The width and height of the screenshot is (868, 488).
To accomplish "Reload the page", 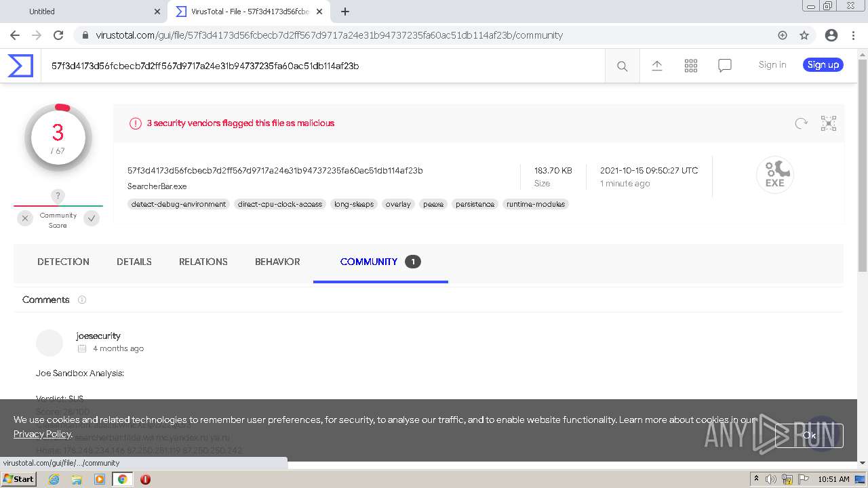I will pyautogui.click(x=58, y=35).
